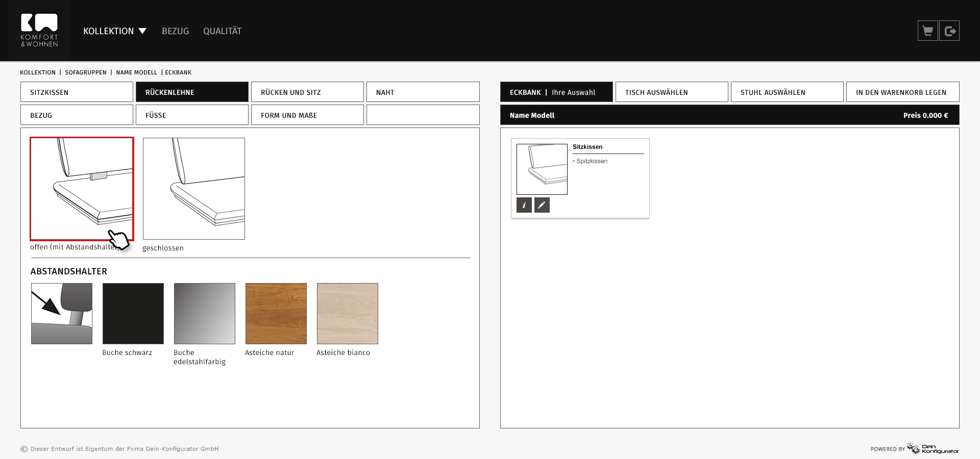Image resolution: width=980 pixels, height=459 pixels.
Task: Click 'In den Warenkorb legen' button
Action: click(902, 92)
